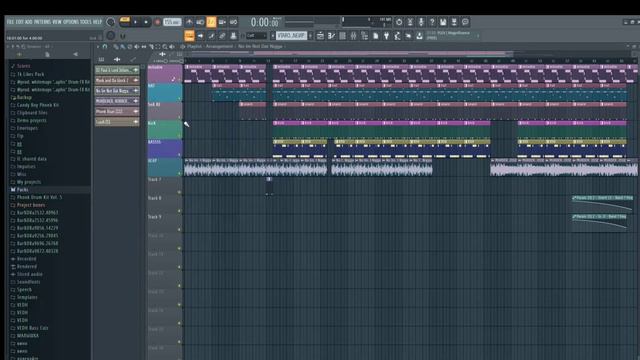The image size is (640, 360).
Task: Mute Track 7
Action: pos(179,193)
